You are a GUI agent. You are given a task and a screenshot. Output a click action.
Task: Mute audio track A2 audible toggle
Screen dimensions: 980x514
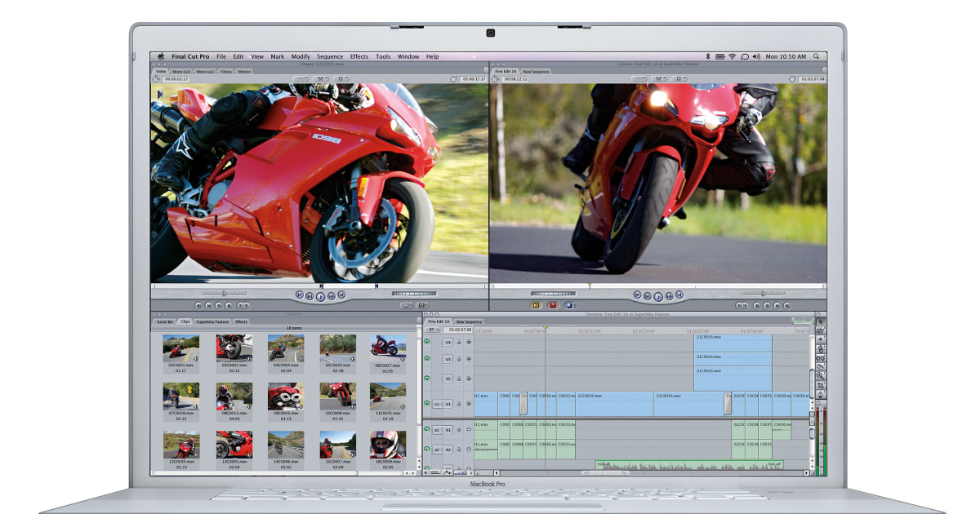pos(427,450)
